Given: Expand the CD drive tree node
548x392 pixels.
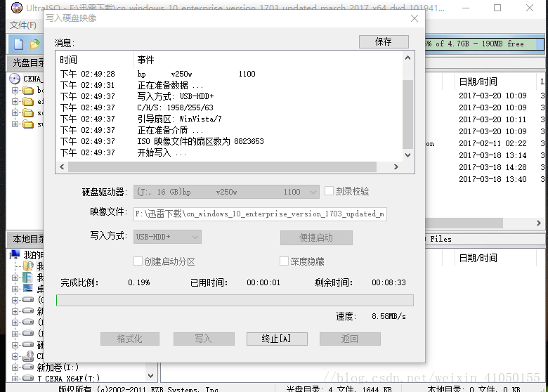Looking at the screenshot, I should [x=15, y=356].
